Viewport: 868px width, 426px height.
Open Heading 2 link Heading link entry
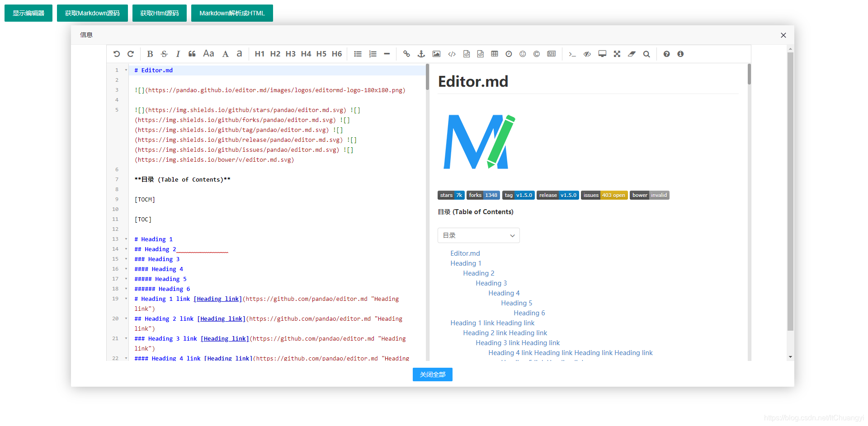[x=505, y=333]
